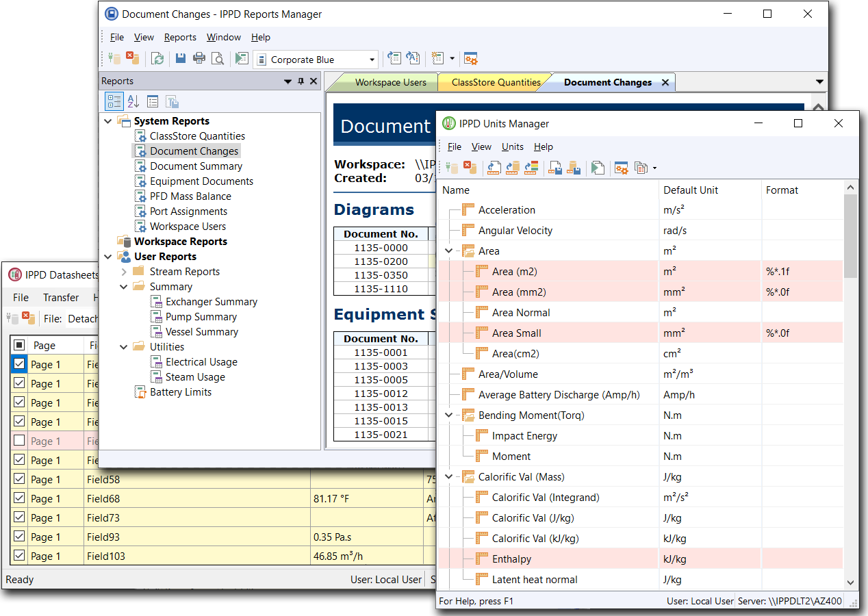The width and height of the screenshot is (868, 616).
Task: Click the save icon in Reports Manager toolbar
Action: (x=181, y=59)
